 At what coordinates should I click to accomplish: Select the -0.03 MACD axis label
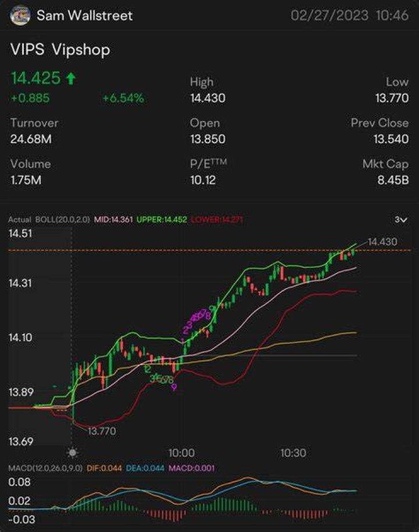(x=22, y=520)
